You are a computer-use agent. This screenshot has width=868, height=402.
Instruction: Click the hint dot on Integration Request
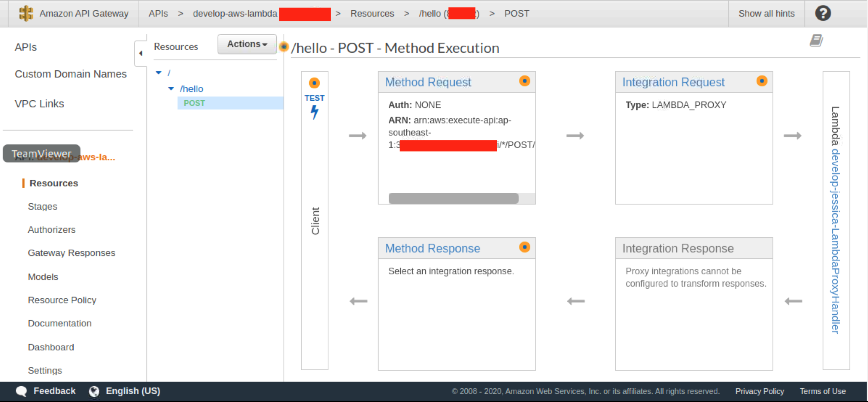point(762,81)
